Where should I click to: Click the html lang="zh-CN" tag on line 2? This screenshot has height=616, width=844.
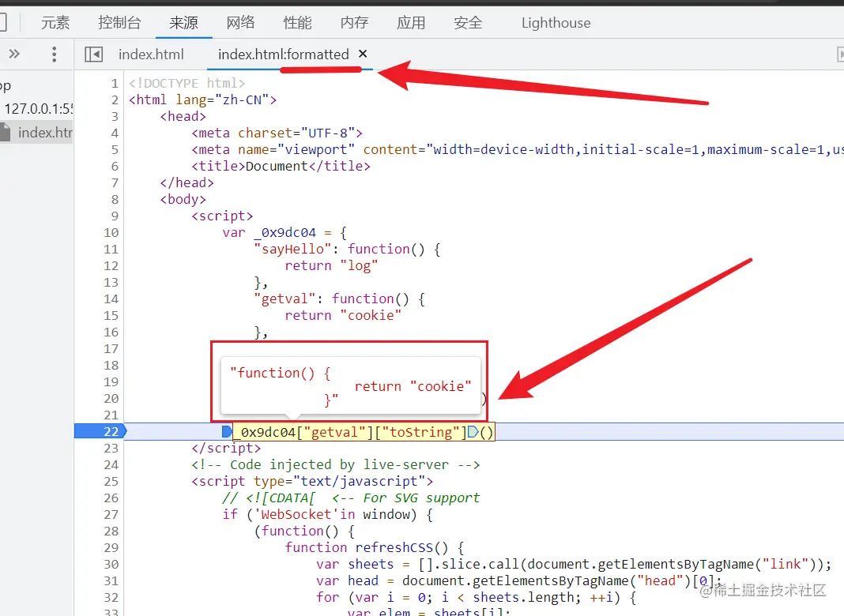(x=203, y=100)
